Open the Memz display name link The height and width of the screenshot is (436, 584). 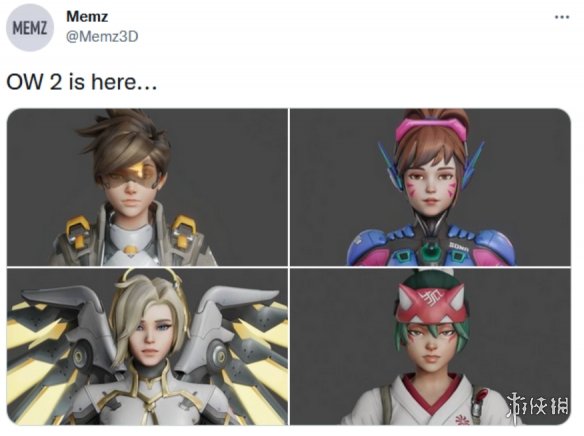[x=87, y=16]
